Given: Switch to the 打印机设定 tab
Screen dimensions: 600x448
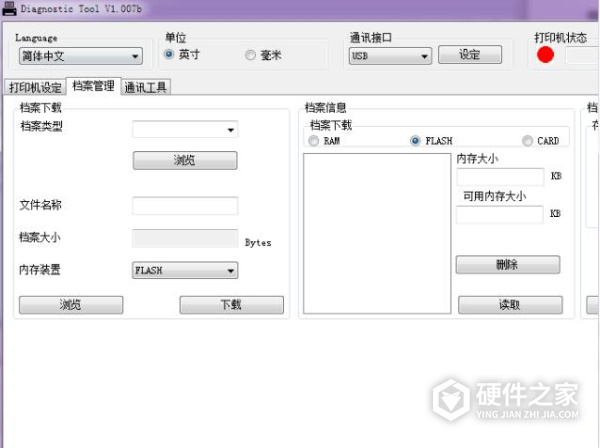Looking at the screenshot, I should tap(35, 88).
